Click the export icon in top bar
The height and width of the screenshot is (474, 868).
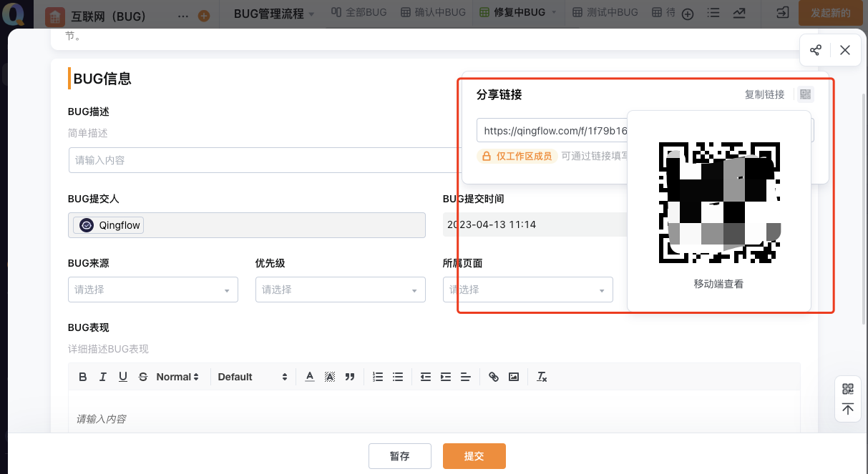[783, 13]
